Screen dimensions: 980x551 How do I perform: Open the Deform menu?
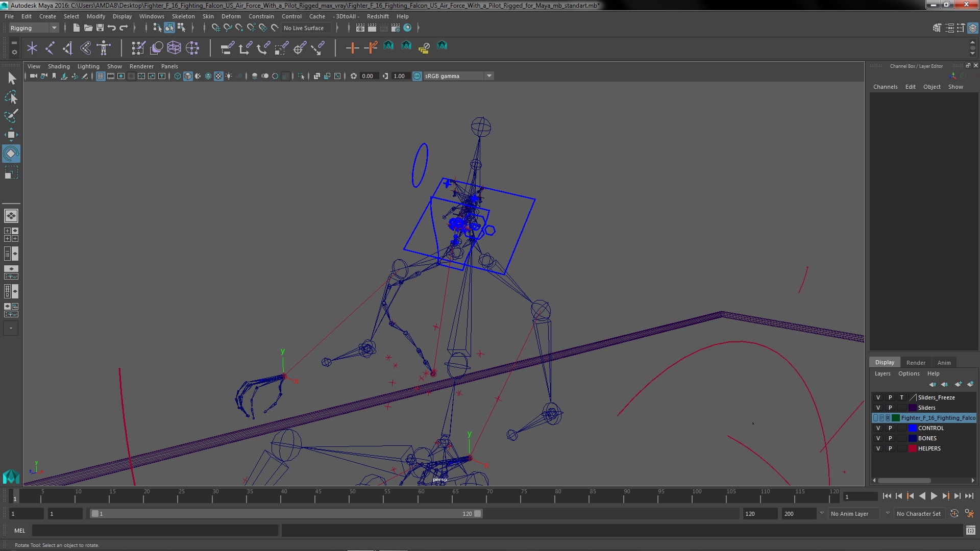(231, 16)
